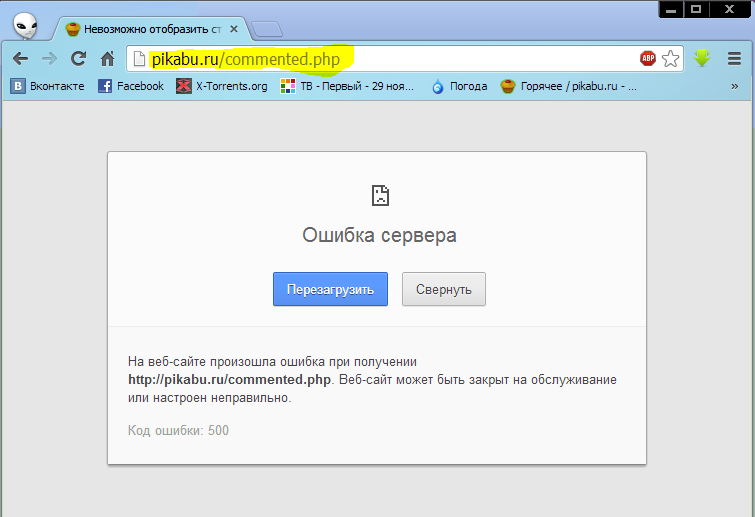Open the Вконтакте bookmark
Image resolution: width=755 pixels, height=517 pixels.
(47, 86)
